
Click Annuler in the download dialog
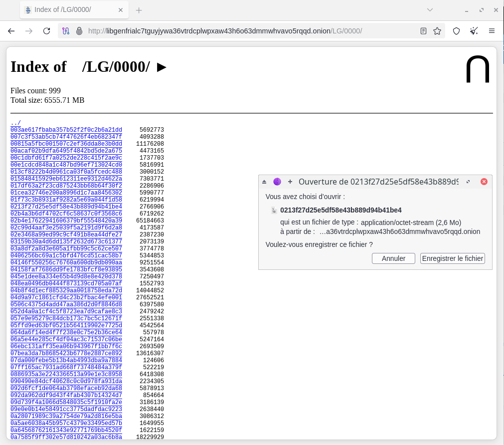point(393,258)
